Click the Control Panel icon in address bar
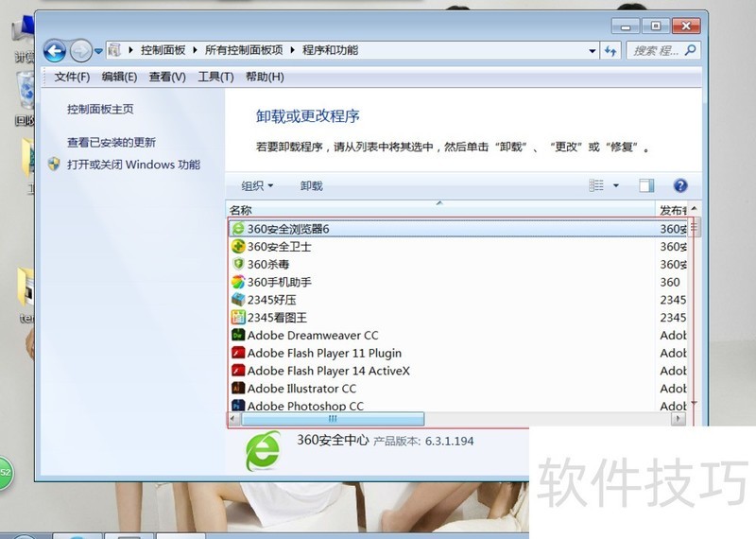This screenshot has height=539, width=756. click(x=114, y=50)
